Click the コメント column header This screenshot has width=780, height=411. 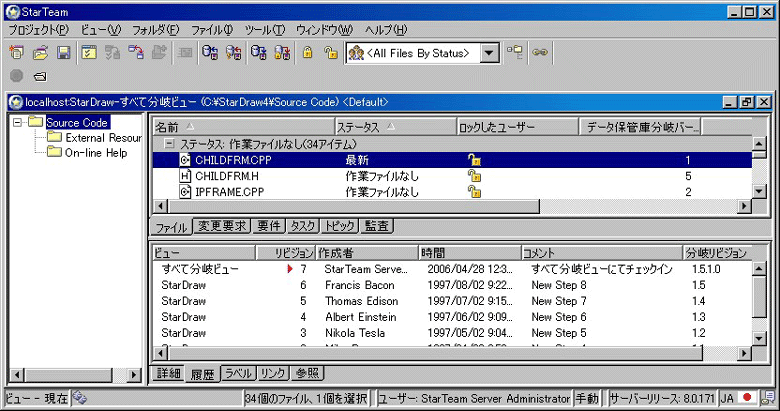click(x=601, y=253)
